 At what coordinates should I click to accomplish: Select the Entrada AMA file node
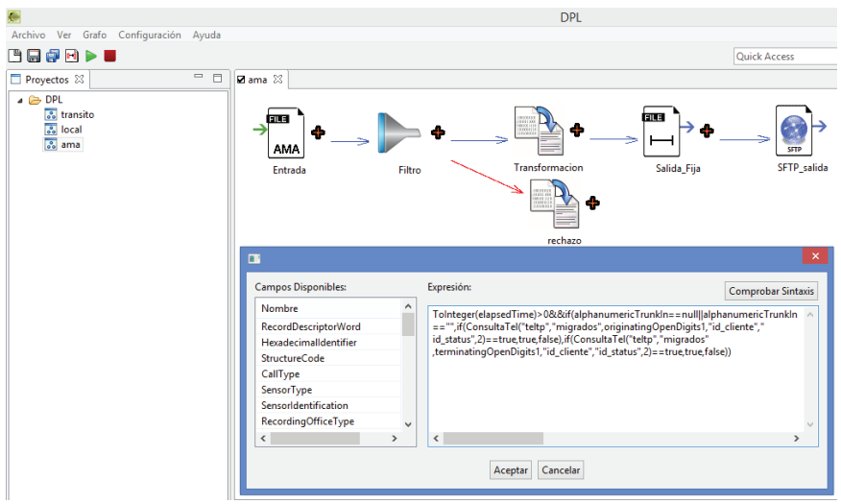coord(287,133)
